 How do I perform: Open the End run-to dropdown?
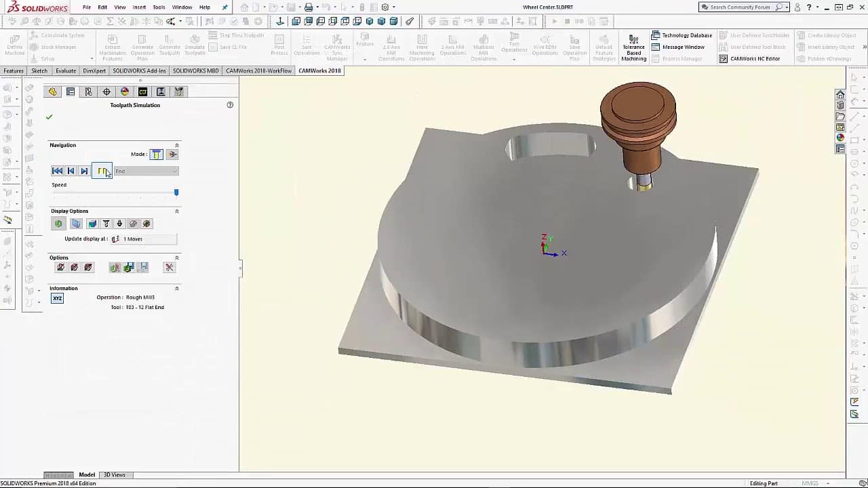pos(146,171)
